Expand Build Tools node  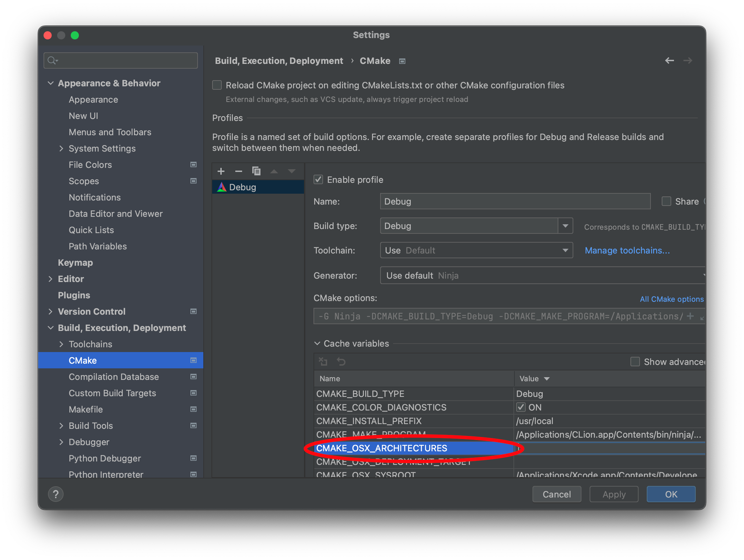pyautogui.click(x=61, y=426)
